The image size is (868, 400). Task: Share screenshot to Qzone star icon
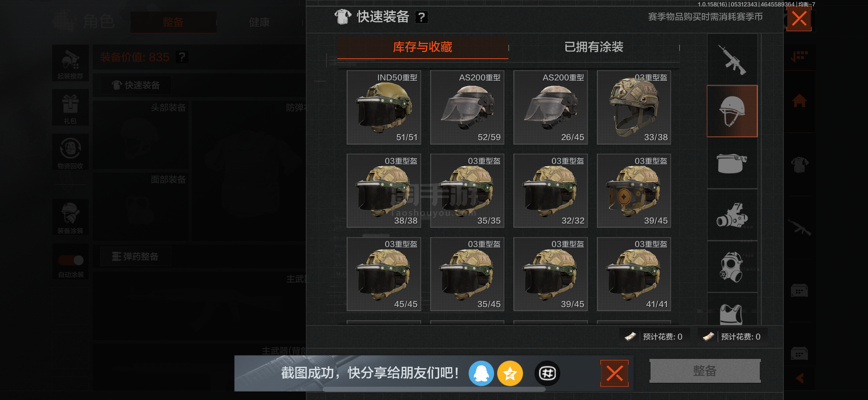coord(510,373)
